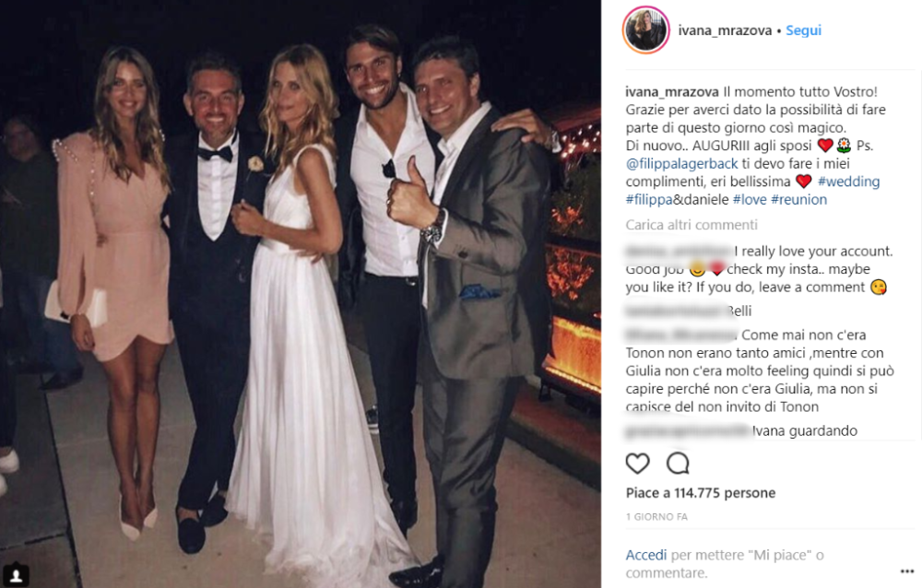Log in via the Accedi link

pos(646,555)
